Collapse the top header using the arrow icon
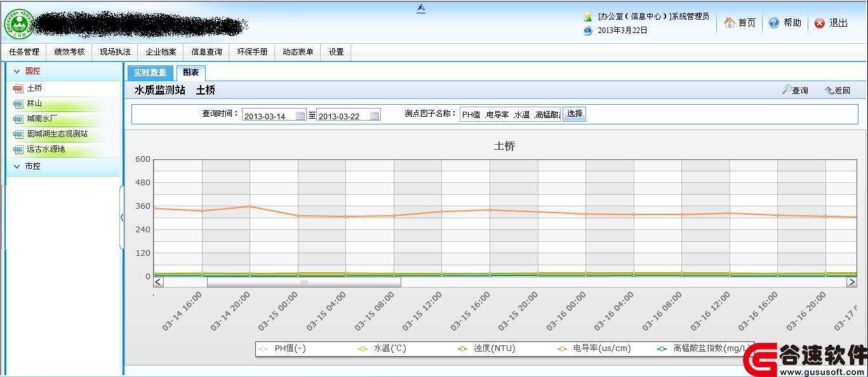The image size is (868, 377). coord(421,8)
